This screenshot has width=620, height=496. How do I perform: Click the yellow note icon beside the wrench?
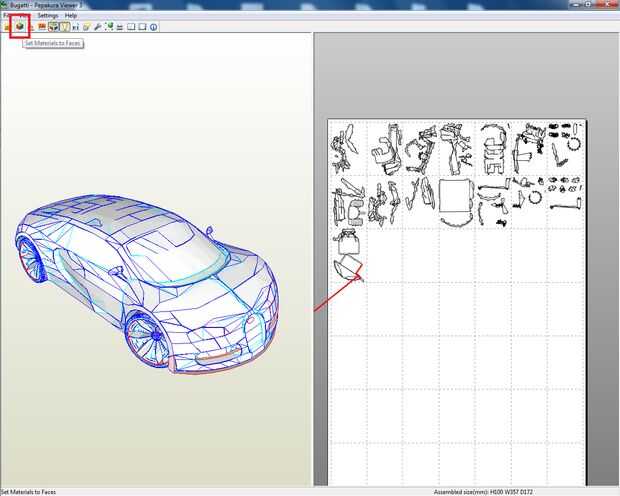click(x=86, y=27)
